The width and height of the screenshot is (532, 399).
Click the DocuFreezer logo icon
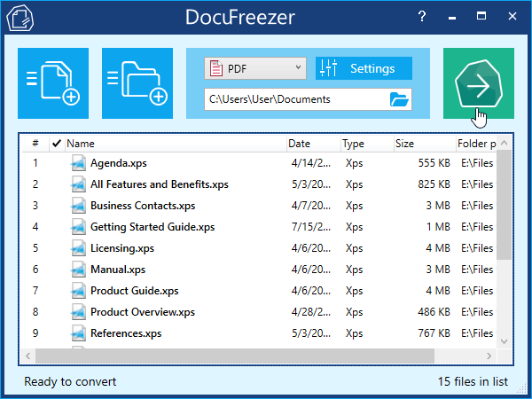click(x=20, y=18)
